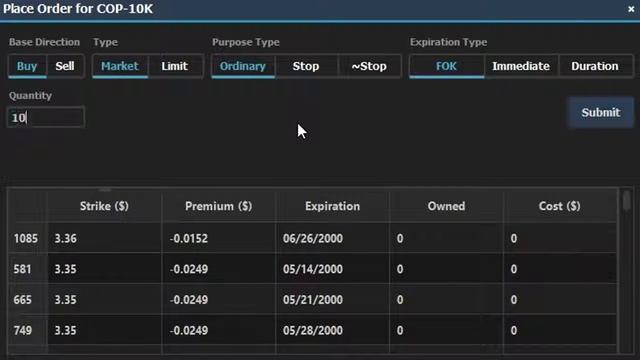Close the Place Order dialog
The height and width of the screenshot is (360, 640).
pos(631,9)
